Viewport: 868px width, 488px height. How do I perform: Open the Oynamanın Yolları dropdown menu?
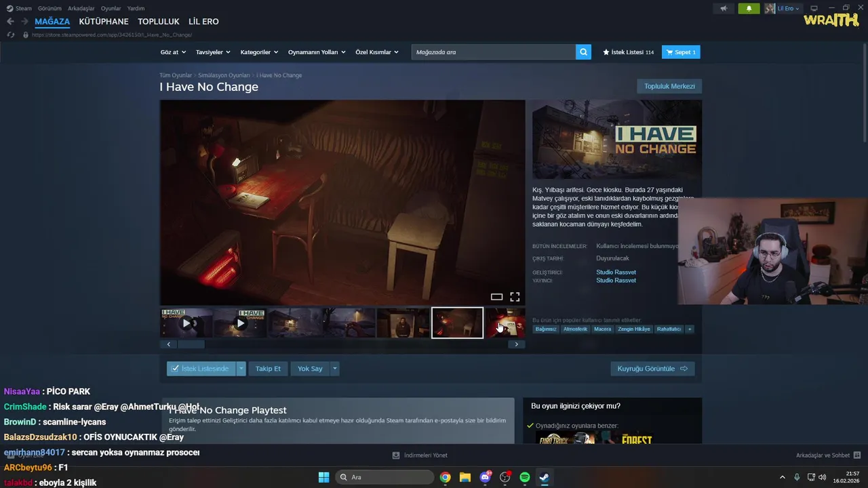coord(317,52)
